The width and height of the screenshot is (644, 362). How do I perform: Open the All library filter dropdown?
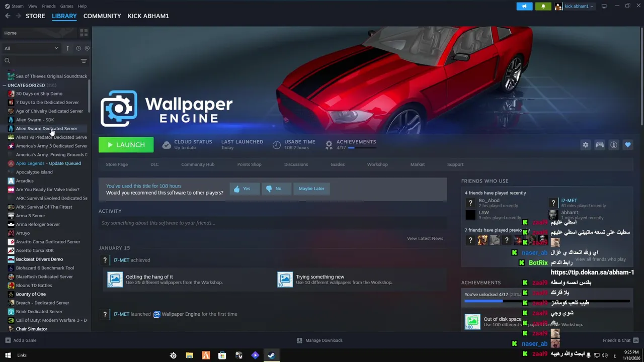pos(31,48)
